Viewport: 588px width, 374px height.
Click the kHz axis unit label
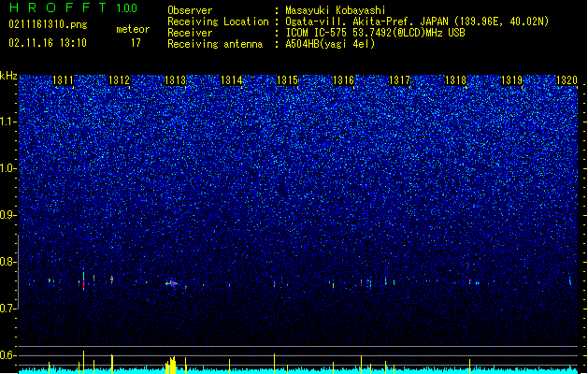pyautogui.click(x=8, y=76)
